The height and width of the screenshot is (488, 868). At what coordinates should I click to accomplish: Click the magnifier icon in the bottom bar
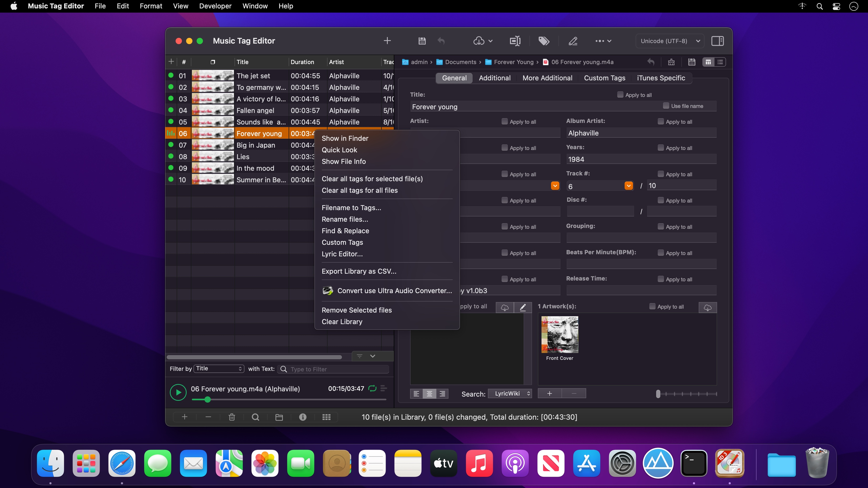pyautogui.click(x=256, y=417)
